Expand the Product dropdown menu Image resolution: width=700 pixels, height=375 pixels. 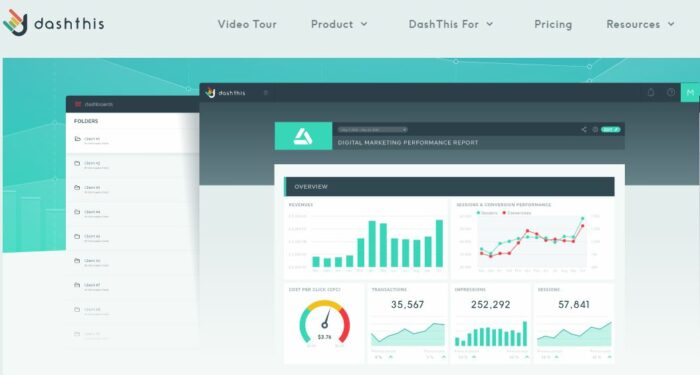tap(339, 24)
